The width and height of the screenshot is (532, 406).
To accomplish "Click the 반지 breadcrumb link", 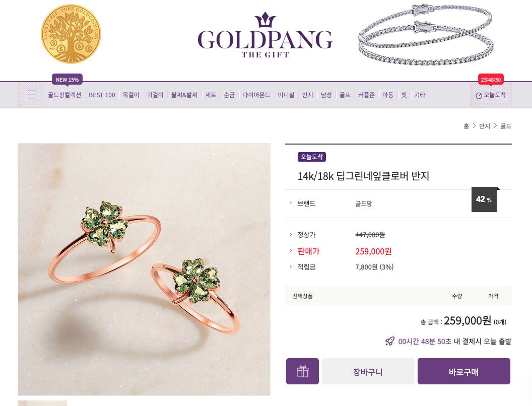I will tap(485, 126).
